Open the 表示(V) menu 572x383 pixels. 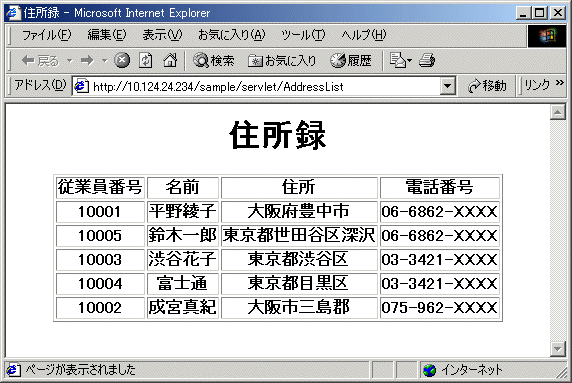[162, 35]
